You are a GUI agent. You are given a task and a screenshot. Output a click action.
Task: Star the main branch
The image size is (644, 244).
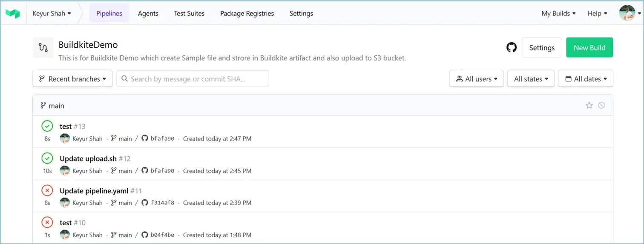[589, 105]
